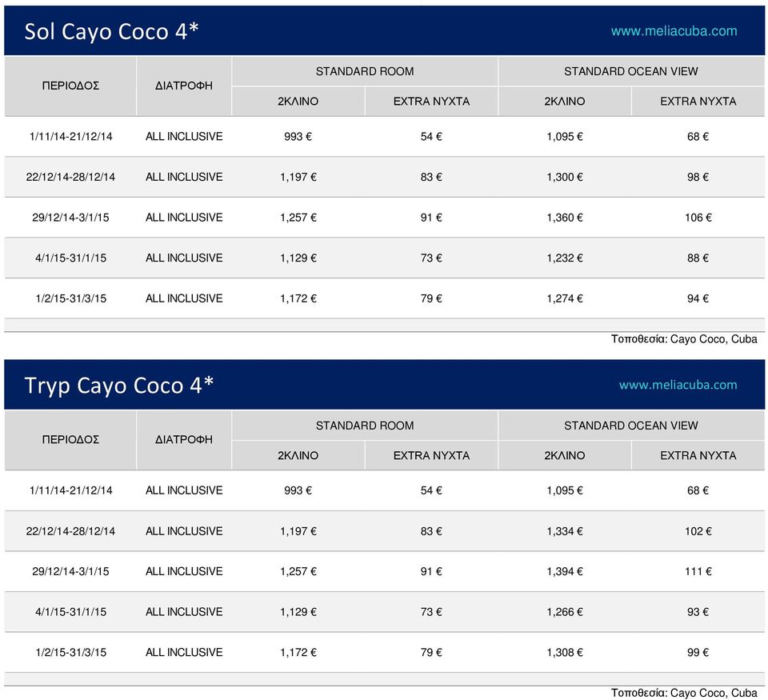This screenshot has height=700, width=768.
Task: Select Tryp period 1/2/15-31/3/15 cell
Action: pos(70,653)
